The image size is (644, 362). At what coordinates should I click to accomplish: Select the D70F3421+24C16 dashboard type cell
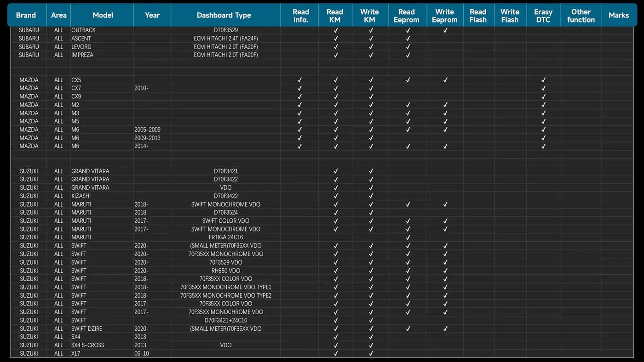(x=225, y=320)
